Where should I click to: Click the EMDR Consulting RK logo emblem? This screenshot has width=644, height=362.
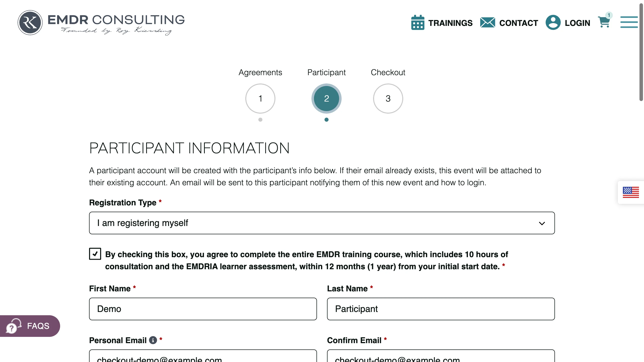pos(30,23)
